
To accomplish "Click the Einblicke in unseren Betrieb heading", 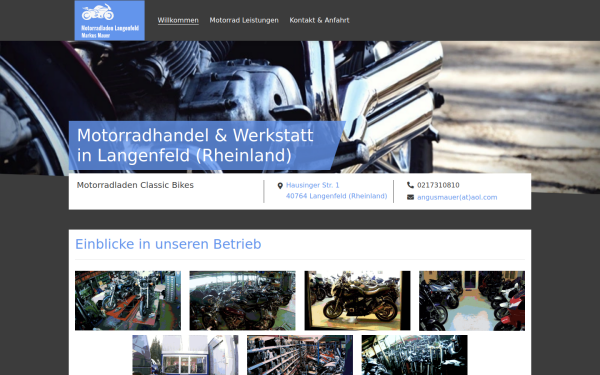I will coord(168,244).
